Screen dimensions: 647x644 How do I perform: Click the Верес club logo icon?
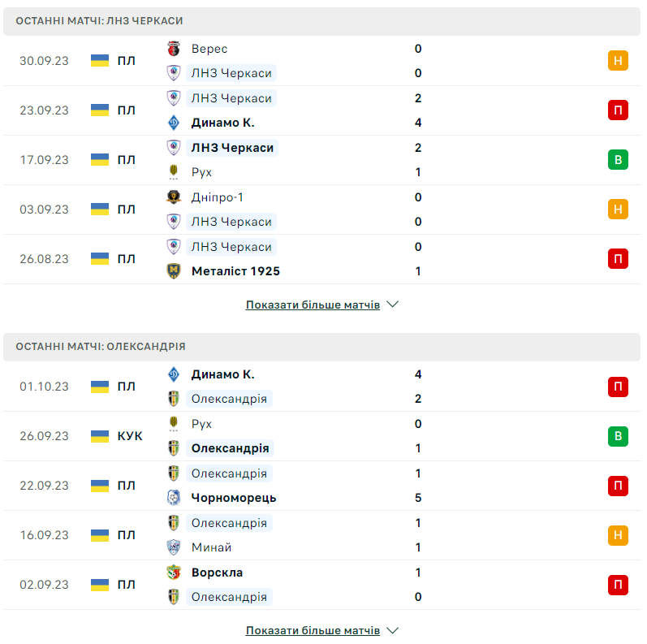coord(173,49)
